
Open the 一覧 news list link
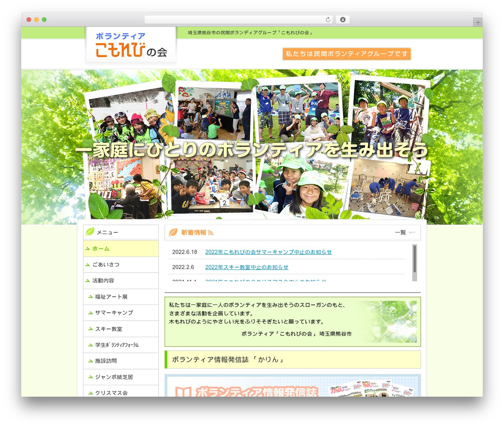(405, 233)
